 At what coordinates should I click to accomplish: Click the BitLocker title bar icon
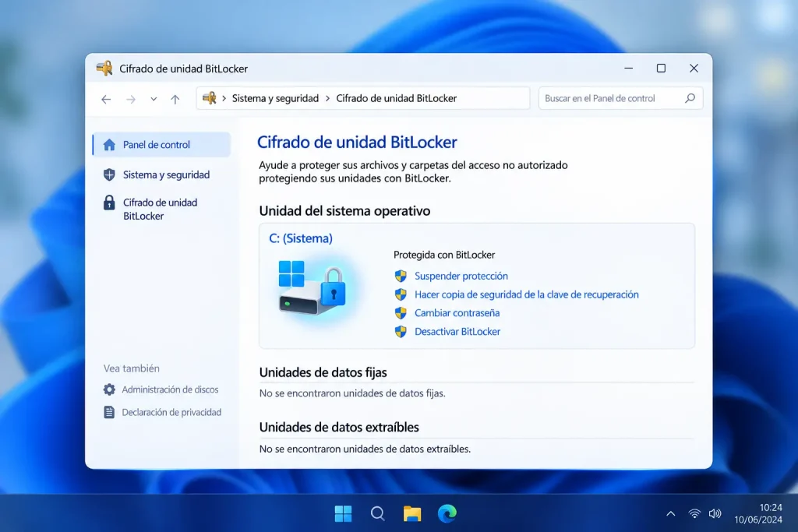(104, 68)
